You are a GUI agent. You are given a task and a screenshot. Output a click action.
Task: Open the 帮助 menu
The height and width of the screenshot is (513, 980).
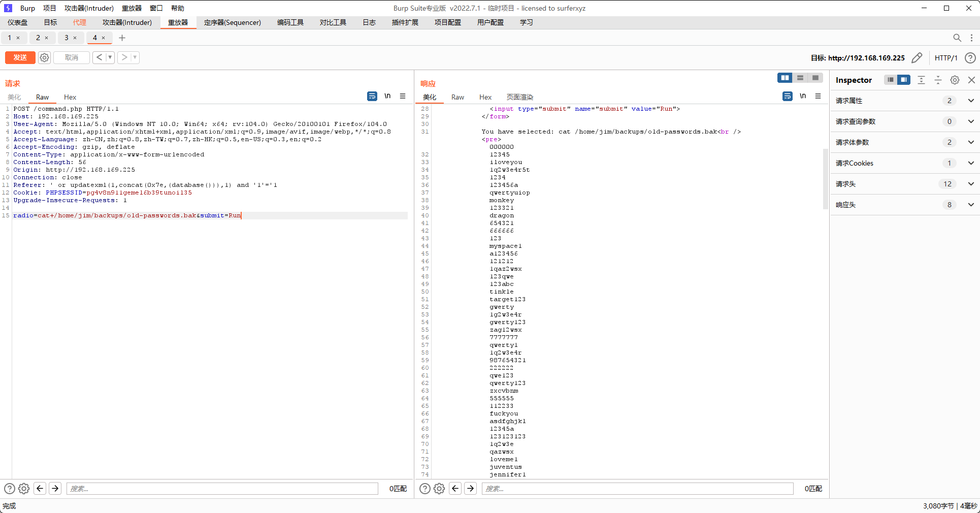[x=178, y=8]
